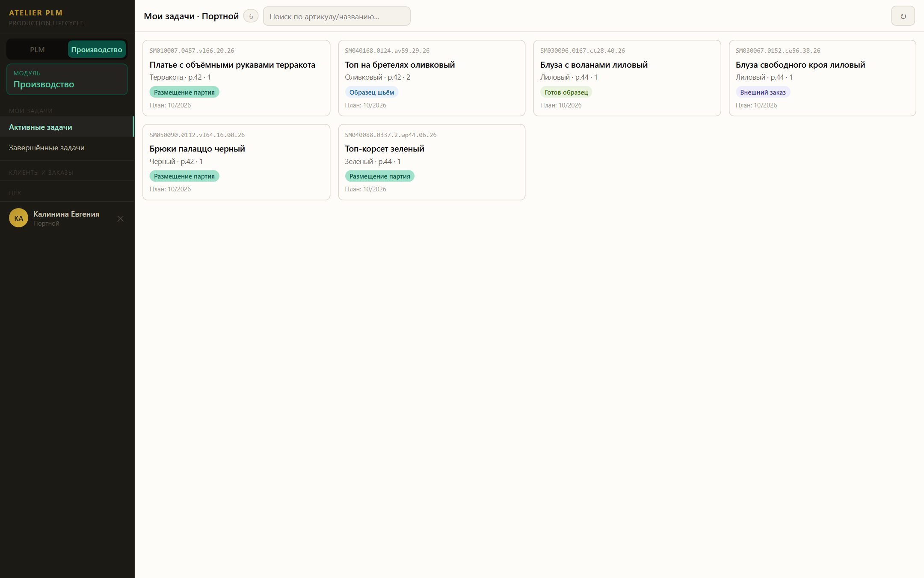Click article code SM040168.0124.av59.29.26
Image resolution: width=924 pixels, height=578 pixels.
tap(387, 51)
